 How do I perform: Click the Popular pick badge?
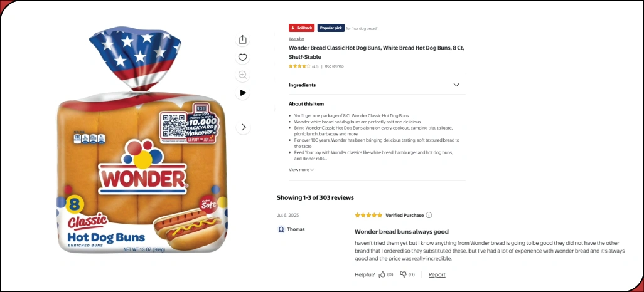click(x=330, y=28)
